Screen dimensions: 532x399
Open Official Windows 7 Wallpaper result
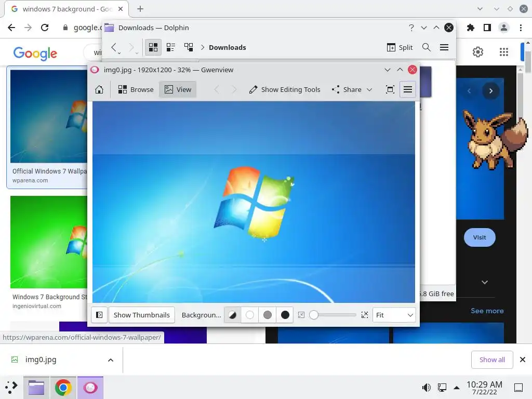[x=47, y=127]
